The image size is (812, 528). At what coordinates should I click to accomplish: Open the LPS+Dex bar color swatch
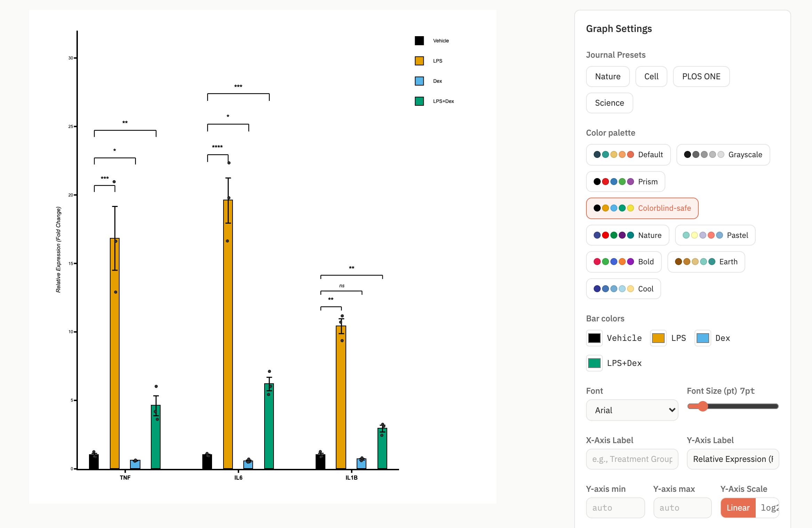[594, 363]
